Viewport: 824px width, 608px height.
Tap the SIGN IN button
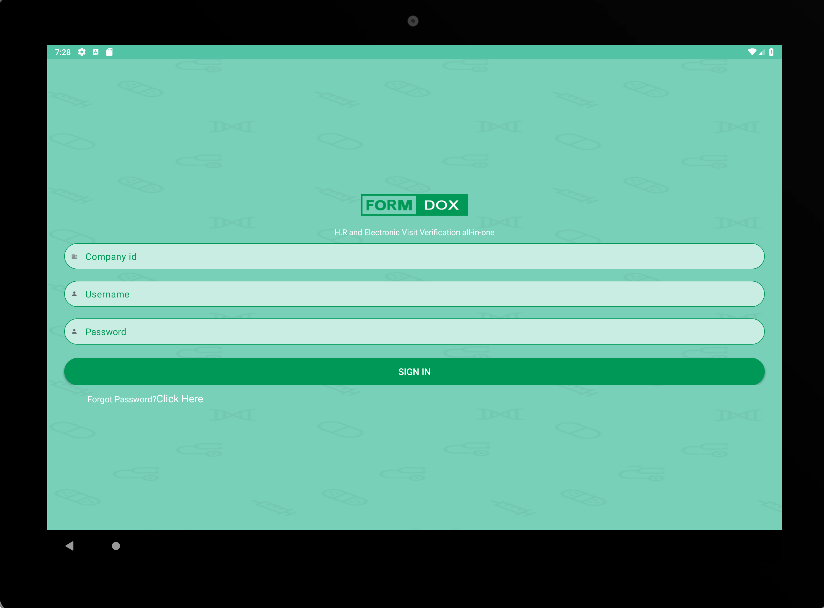(x=414, y=372)
